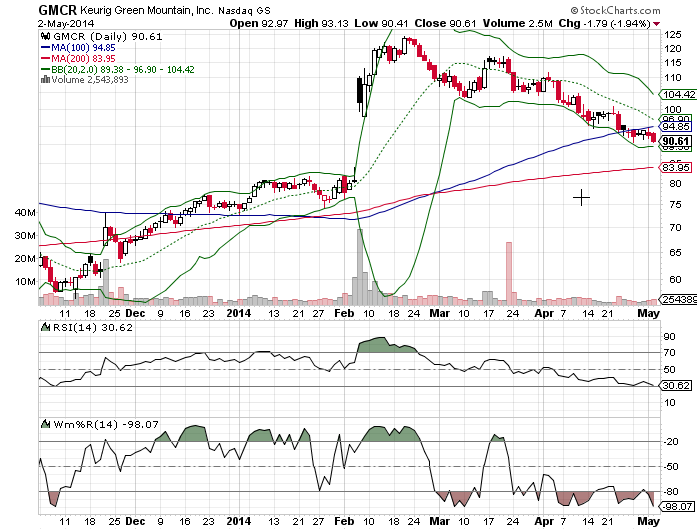Viewport: 697px width, 529px height.
Task: Click the -20 level label on Wm%R axis
Action: 671,441
